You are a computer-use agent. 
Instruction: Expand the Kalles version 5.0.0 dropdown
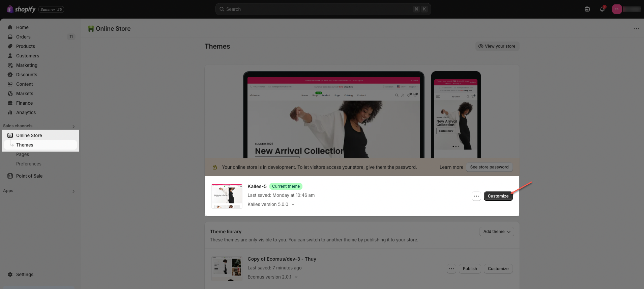tap(271, 204)
